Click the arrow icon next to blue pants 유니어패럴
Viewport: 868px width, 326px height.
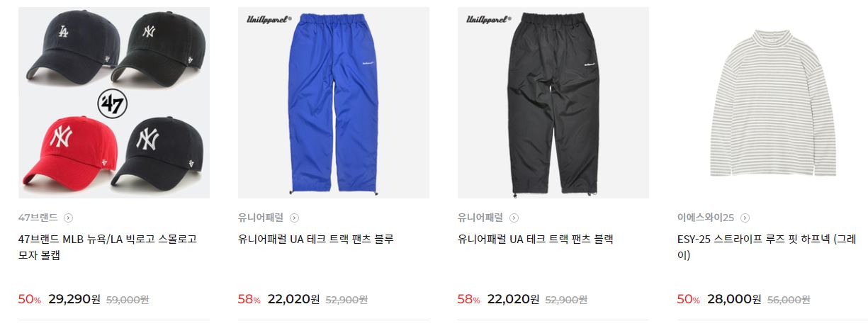point(295,218)
